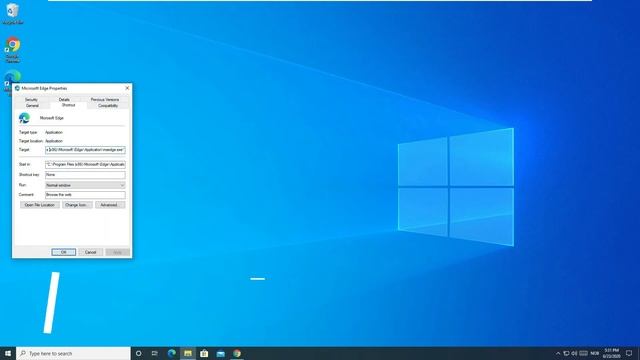Close the Microsoft Edge Properties dialog

tap(127, 88)
